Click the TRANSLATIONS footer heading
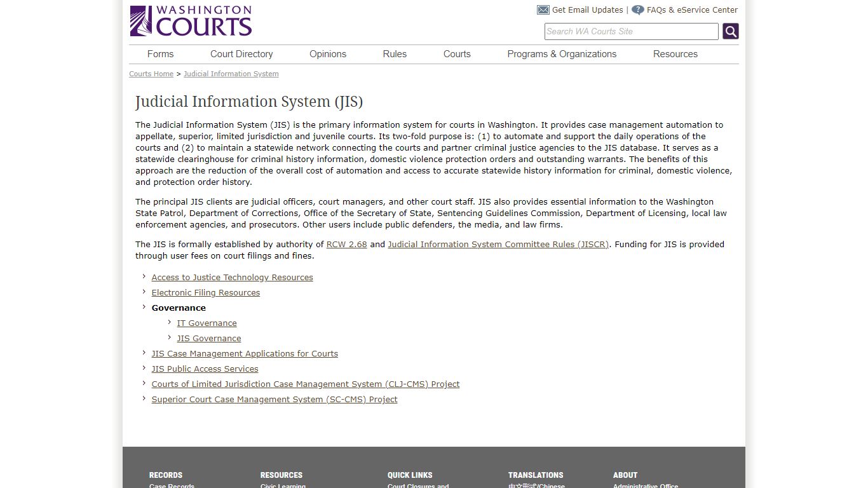 536,475
